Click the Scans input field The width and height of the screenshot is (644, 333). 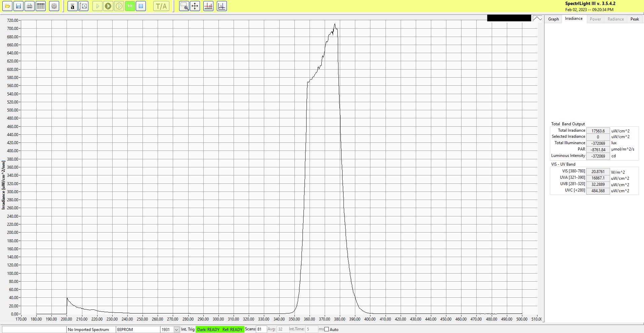pyautogui.click(x=261, y=329)
